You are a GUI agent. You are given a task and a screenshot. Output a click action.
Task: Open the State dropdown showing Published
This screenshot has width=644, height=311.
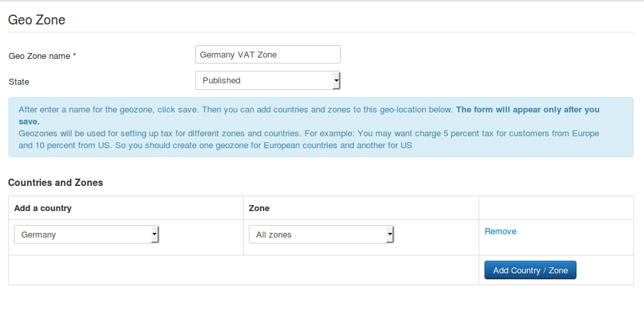click(268, 81)
